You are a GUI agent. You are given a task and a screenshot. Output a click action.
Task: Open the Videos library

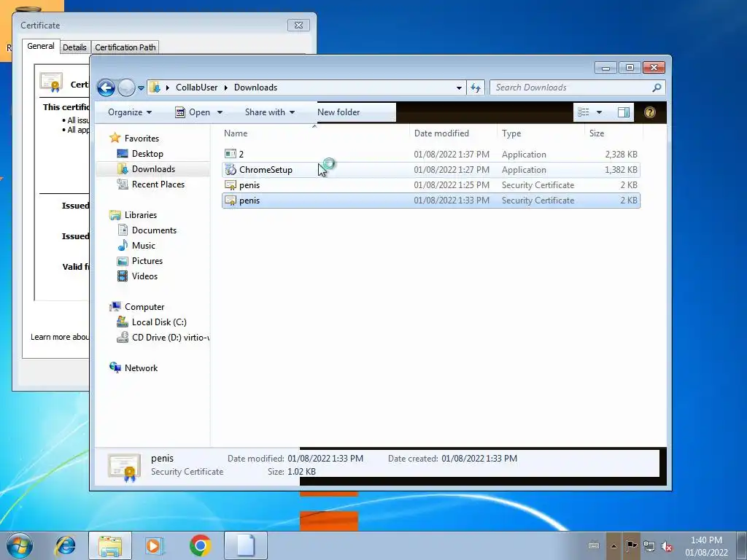coord(144,276)
